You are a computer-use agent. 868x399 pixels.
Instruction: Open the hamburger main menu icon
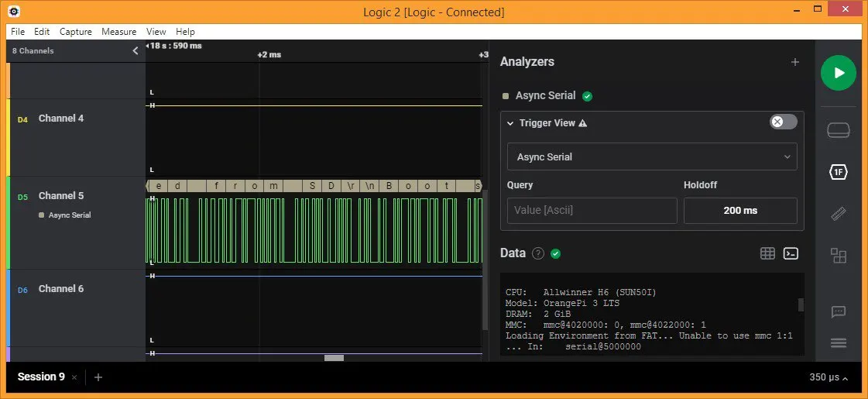pos(838,343)
